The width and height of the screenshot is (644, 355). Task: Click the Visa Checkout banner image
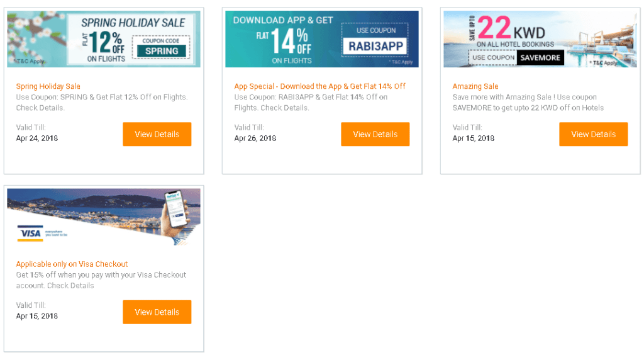point(104,217)
